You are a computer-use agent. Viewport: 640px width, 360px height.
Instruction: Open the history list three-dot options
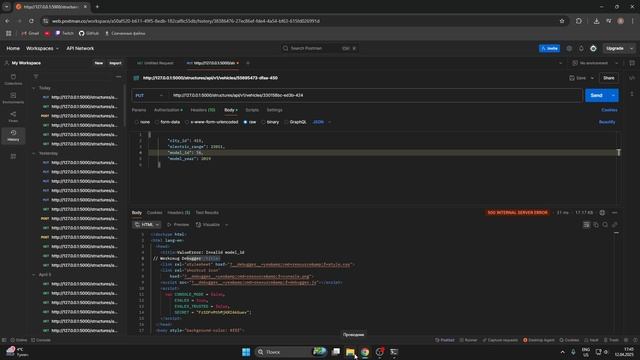coord(118,77)
